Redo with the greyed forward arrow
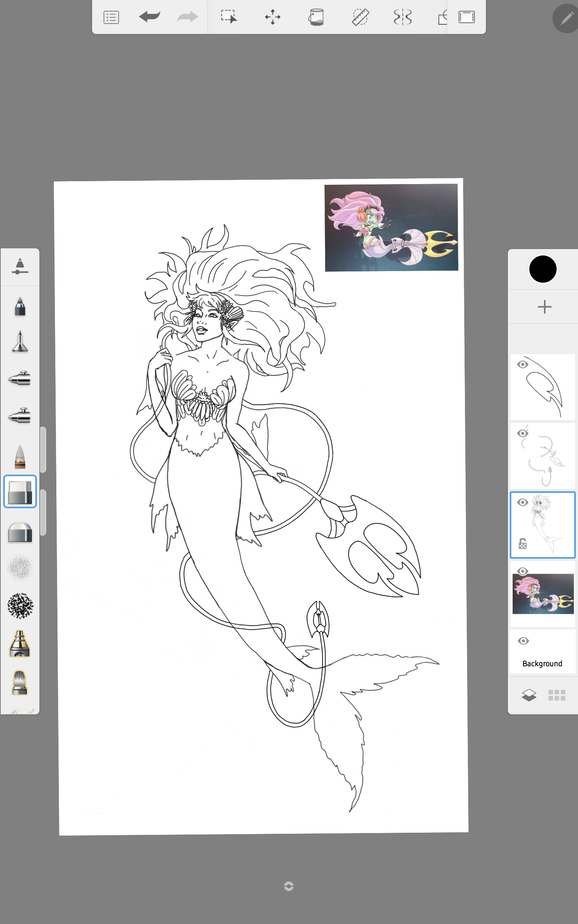This screenshot has width=578, height=924. point(188,17)
